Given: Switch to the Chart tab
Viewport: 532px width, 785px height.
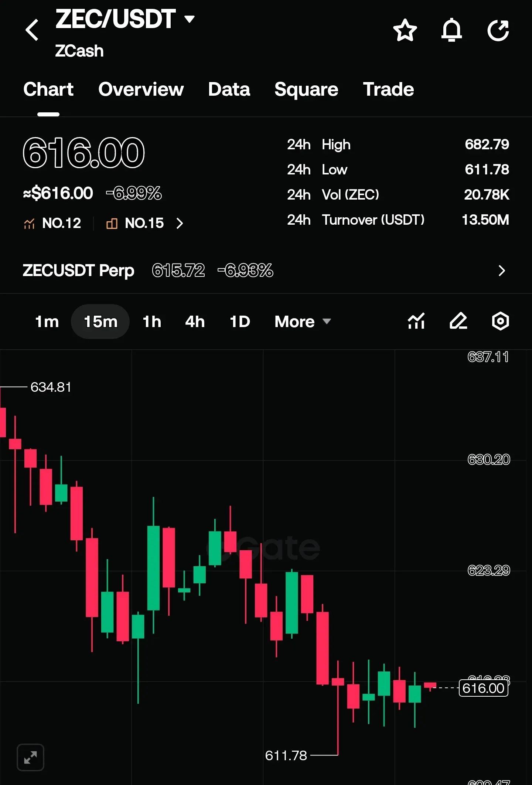Looking at the screenshot, I should pos(48,89).
